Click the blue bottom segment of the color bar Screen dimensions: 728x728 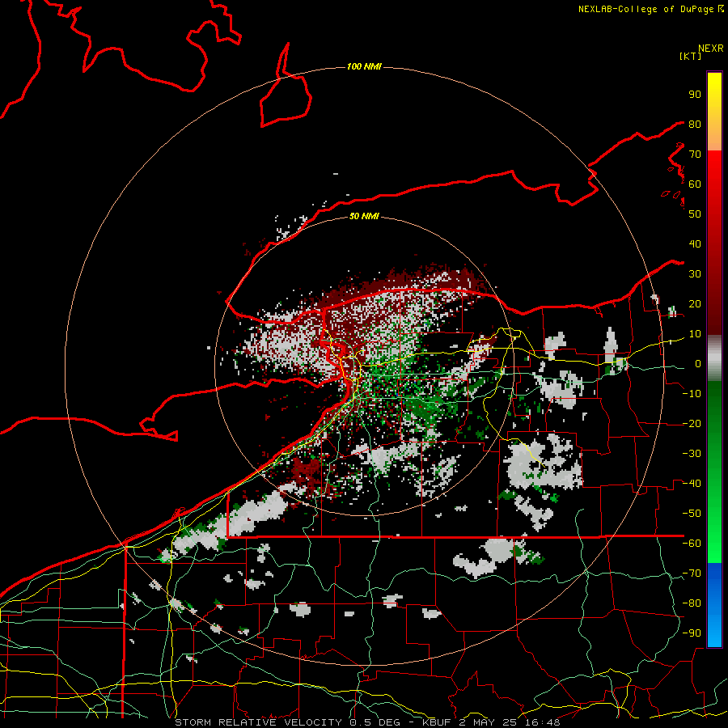pos(714,605)
